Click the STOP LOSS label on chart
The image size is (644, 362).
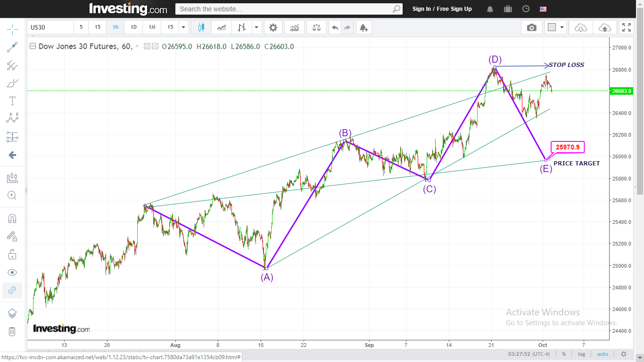[566, 65]
